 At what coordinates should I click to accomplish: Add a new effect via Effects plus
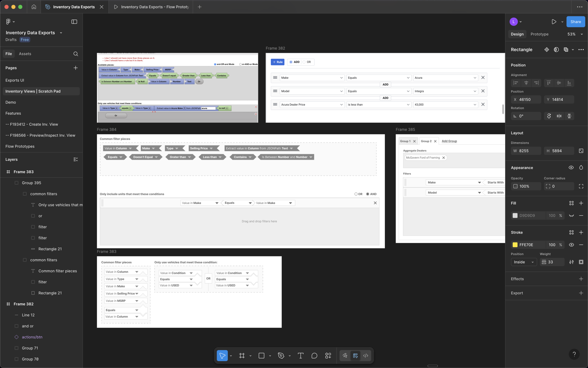tap(581, 279)
